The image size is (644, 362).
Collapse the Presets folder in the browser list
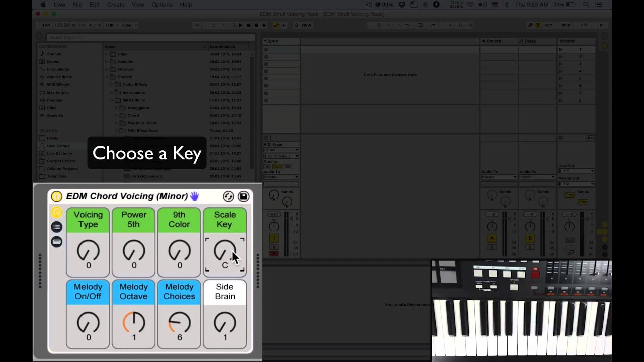(107, 77)
